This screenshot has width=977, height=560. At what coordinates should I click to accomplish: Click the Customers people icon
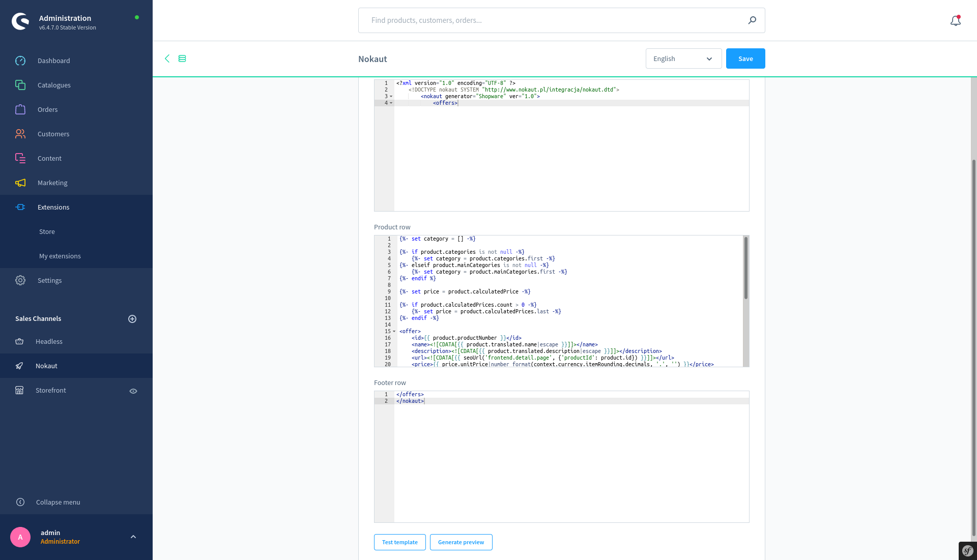click(20, 134)
